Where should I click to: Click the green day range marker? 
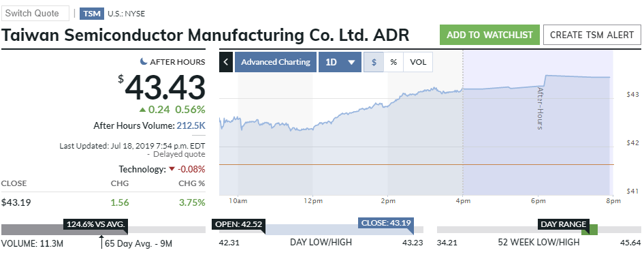(590, 230)
